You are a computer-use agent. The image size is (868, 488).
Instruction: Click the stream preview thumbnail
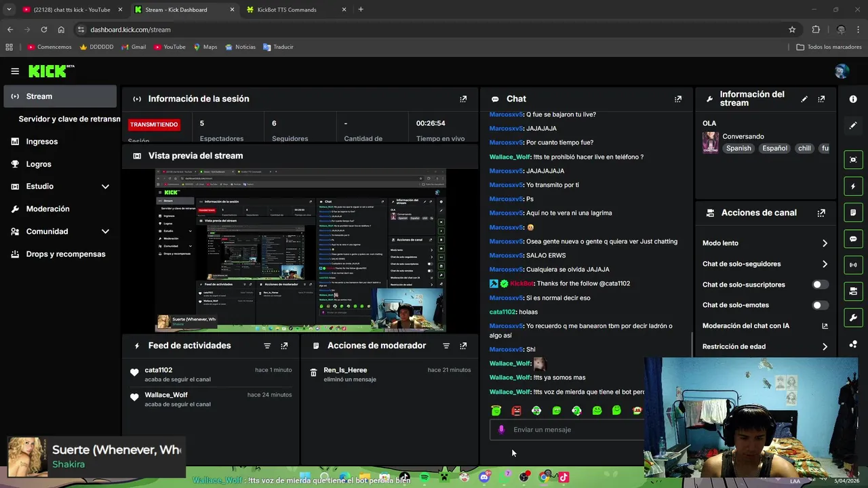(300, 251)
